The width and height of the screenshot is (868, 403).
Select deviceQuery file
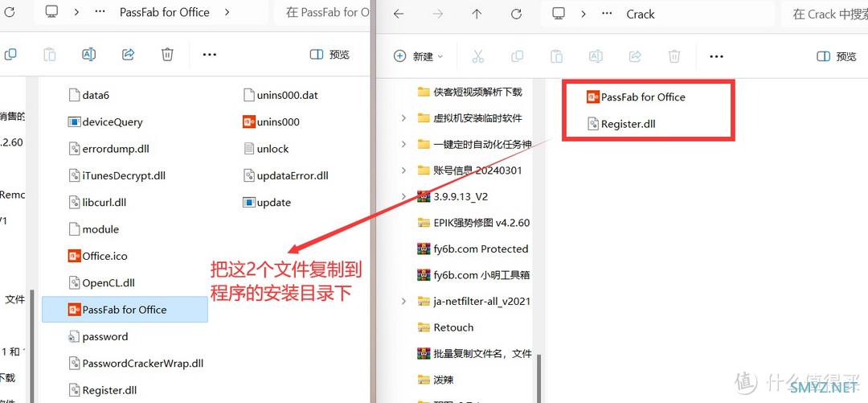point(104,122)
